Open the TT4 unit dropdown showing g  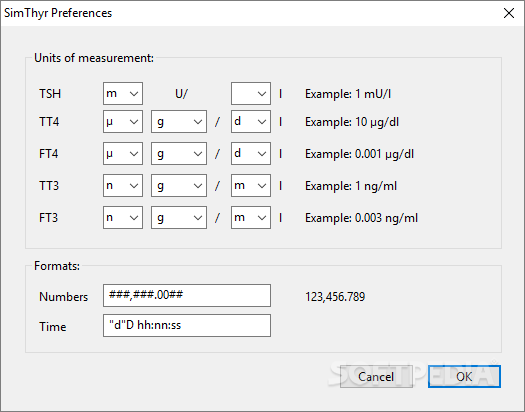(179, 121)
